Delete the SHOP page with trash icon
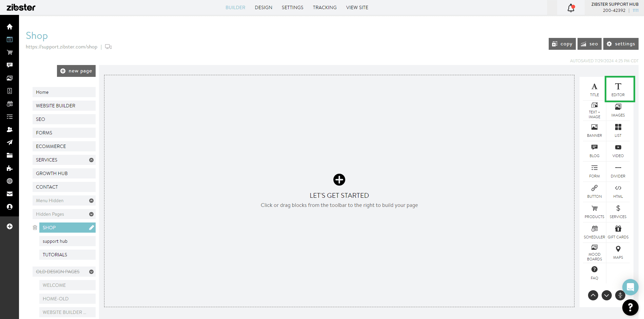This screenshot has width=644, height=319. 35,228
